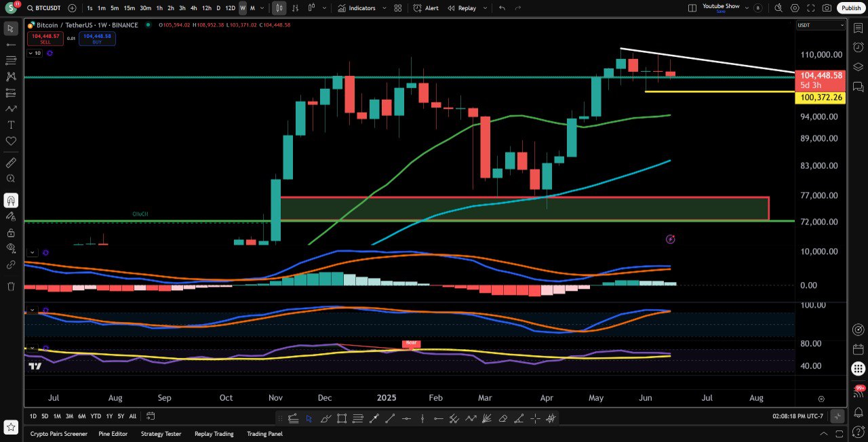The width and height of the screenshot is (868, 442).
Task: Collapse the indicator legend showing 10
Action: coord(35,53)
